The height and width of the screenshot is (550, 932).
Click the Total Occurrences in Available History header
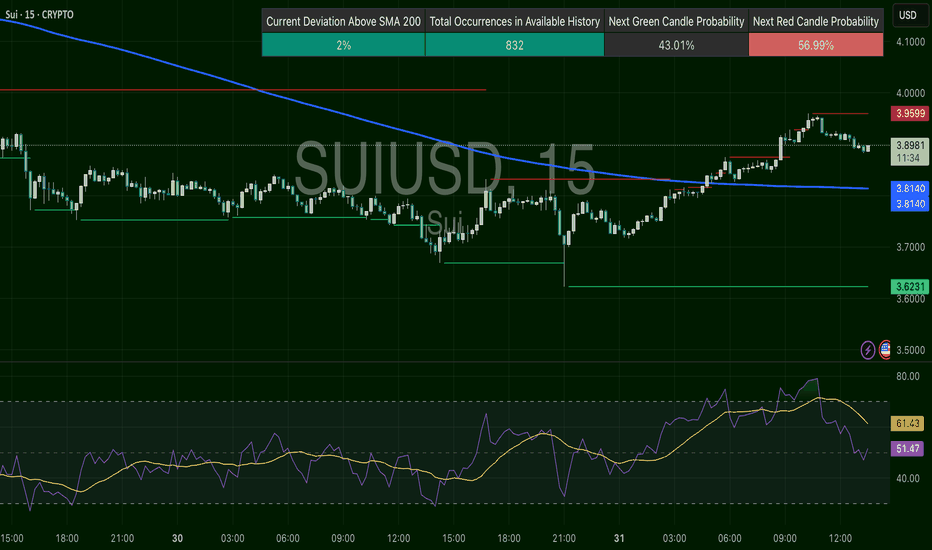pyautogui.click(x=515, y=21)
